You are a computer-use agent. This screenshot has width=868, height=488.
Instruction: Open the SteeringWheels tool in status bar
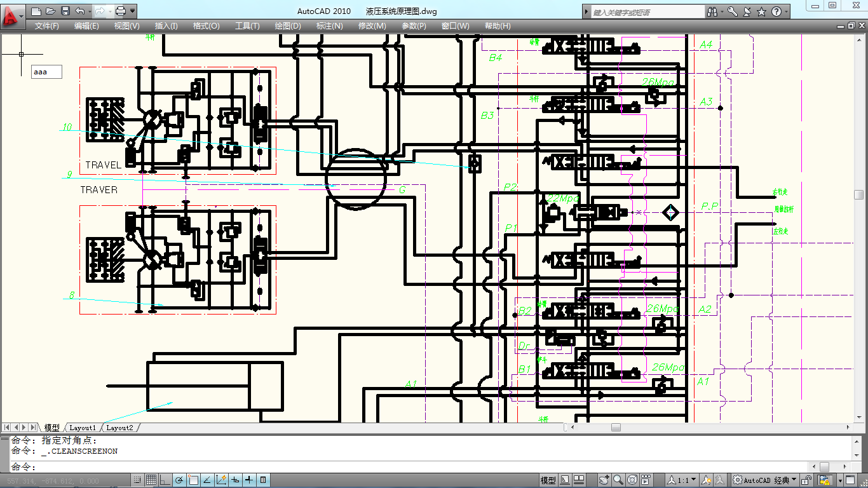click(633, 480)
